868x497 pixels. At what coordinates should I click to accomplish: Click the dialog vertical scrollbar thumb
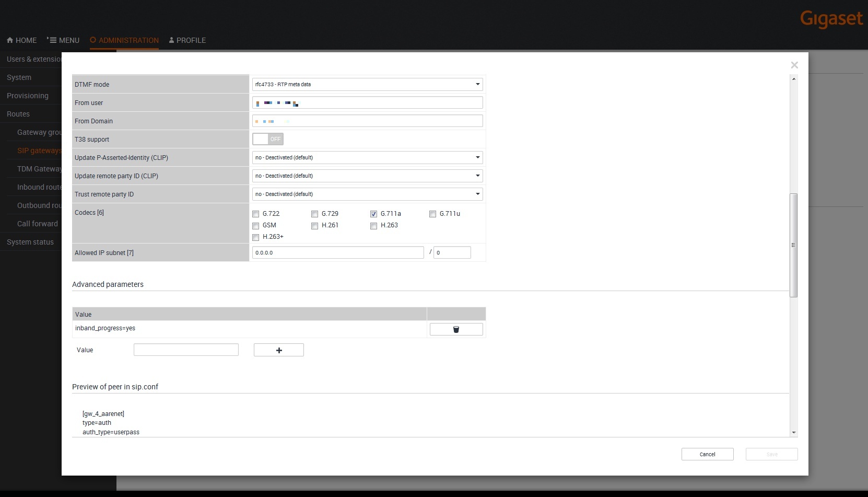pos(794,245)
